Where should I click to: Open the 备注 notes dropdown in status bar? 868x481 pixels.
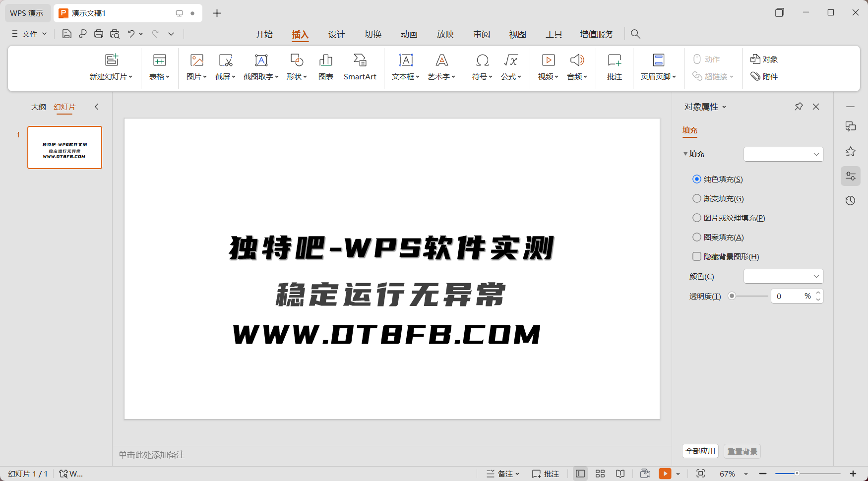click(502, 474)
